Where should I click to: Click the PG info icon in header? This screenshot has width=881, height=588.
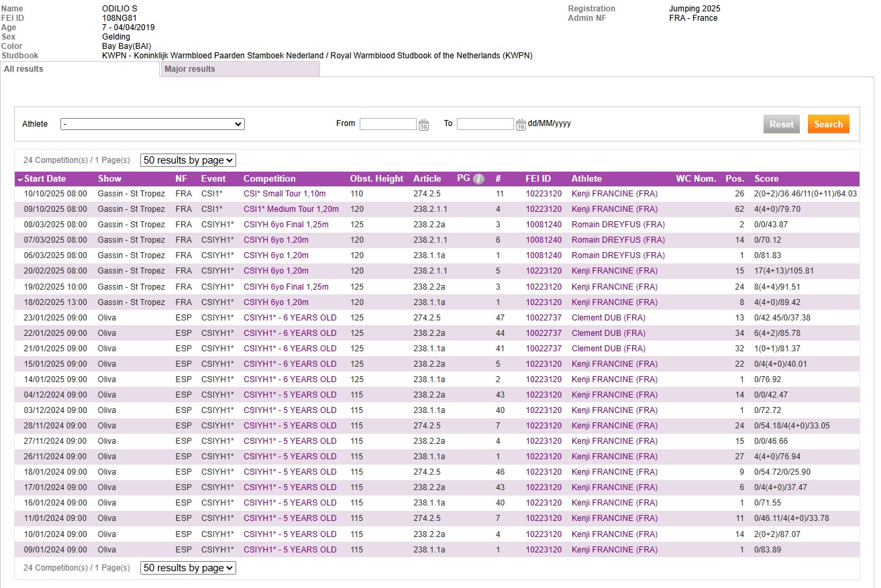(x=479, y=179)
